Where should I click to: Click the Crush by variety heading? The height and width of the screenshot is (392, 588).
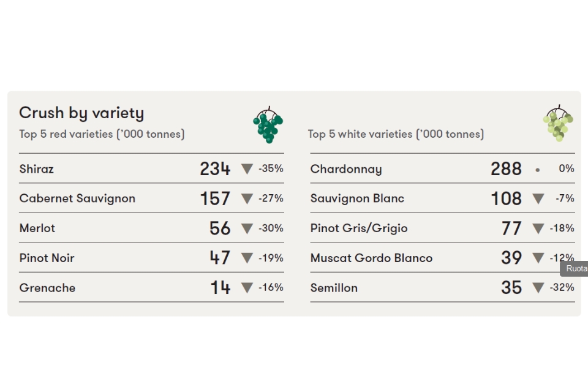81,113
